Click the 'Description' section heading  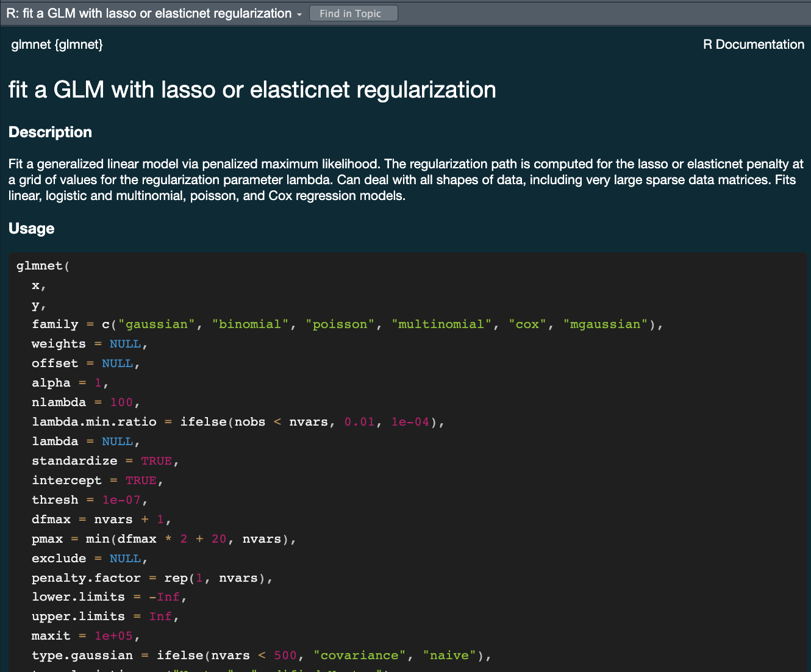click(50, 132)
